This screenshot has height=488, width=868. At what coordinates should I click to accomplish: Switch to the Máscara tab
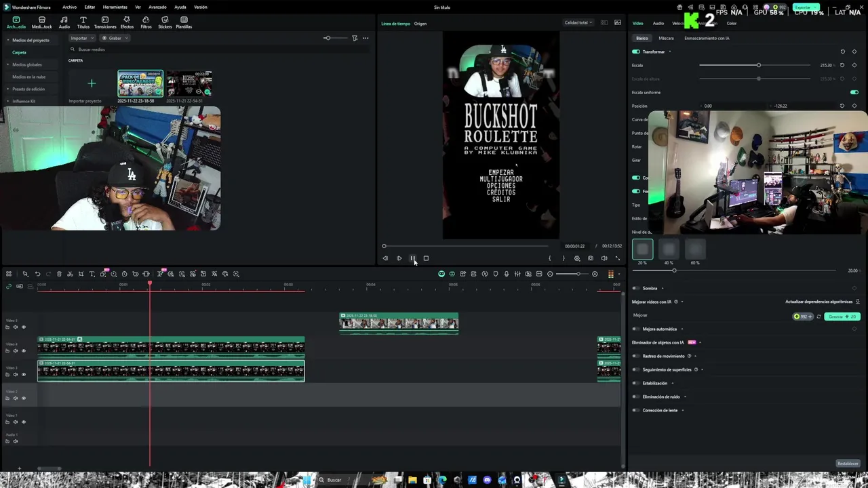pyautogui.click(x=666, y=38)
